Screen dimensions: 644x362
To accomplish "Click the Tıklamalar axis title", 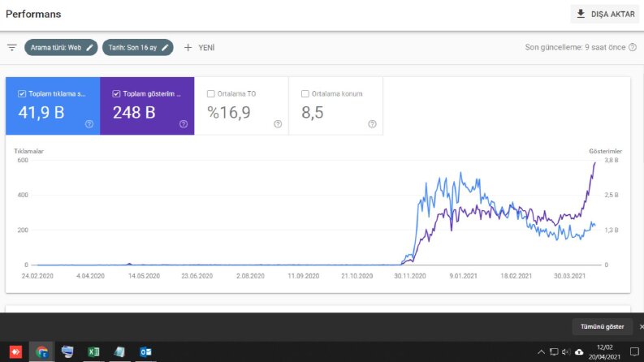I will click(x=28, y=151).
